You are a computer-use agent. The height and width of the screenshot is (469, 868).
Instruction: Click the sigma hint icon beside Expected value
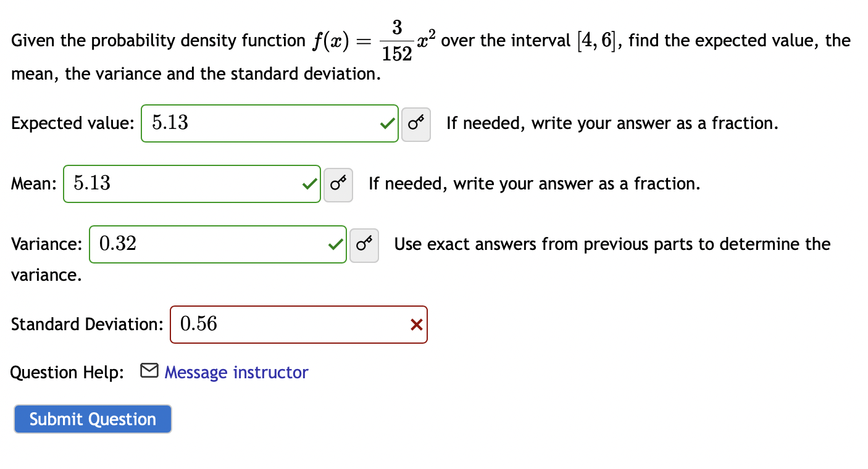click(415, 123)
